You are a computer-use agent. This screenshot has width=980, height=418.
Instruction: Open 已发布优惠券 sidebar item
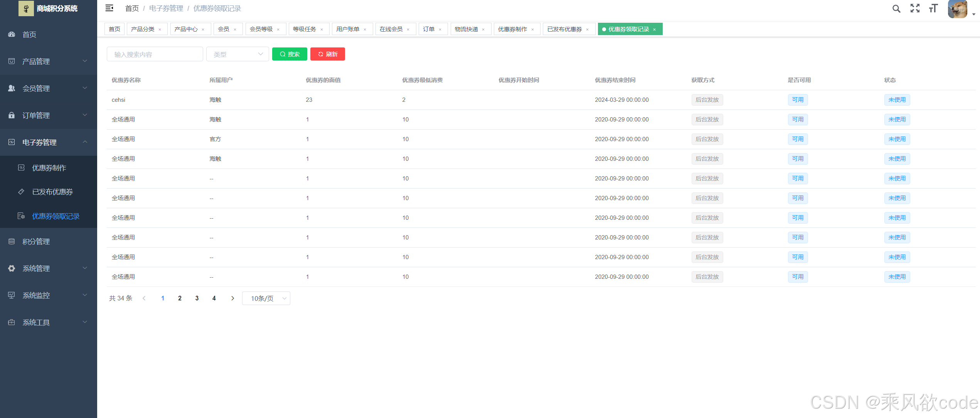tap(52, 192)
